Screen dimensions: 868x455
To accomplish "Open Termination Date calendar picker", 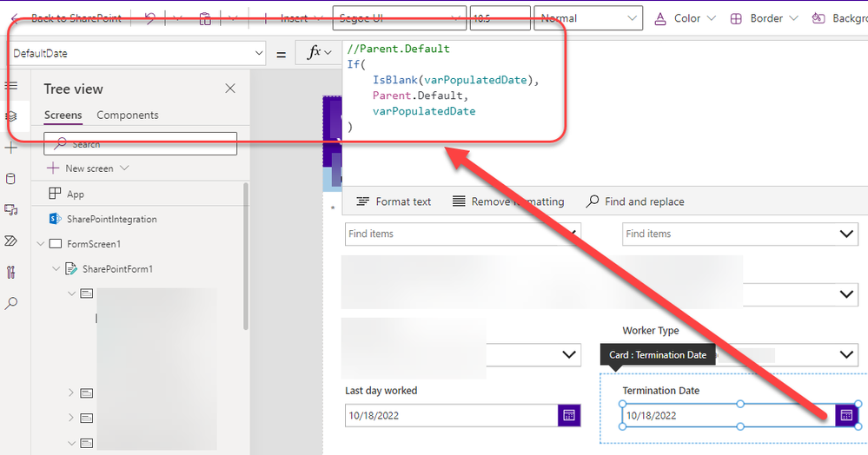I will point(846,416).
